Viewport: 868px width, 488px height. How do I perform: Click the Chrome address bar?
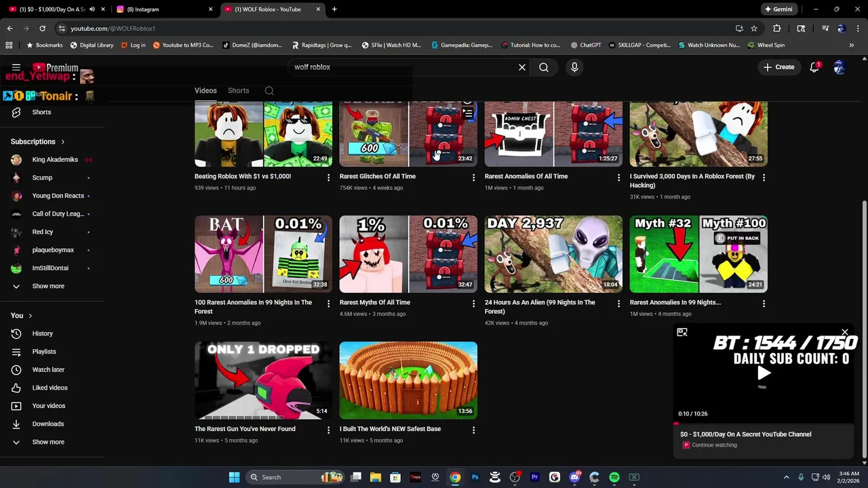393,28
